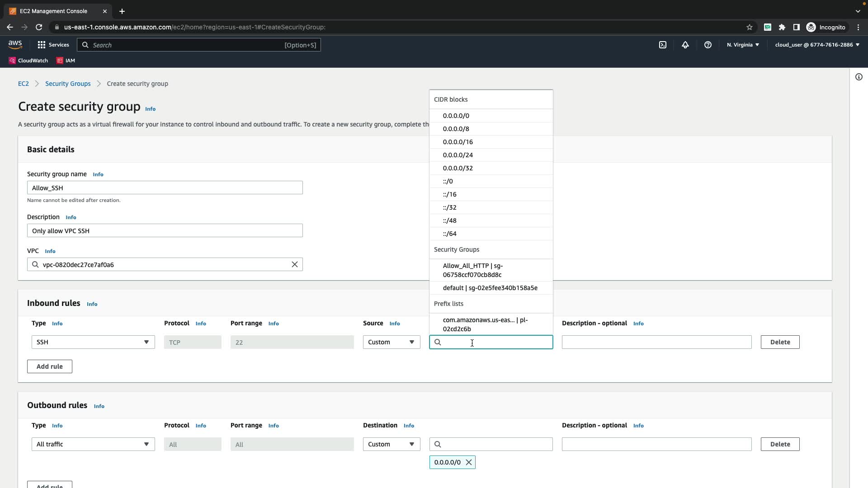The height and width of the screenshot is (488, 868).
Task: Open the page info panel icon
Action: 859,77
